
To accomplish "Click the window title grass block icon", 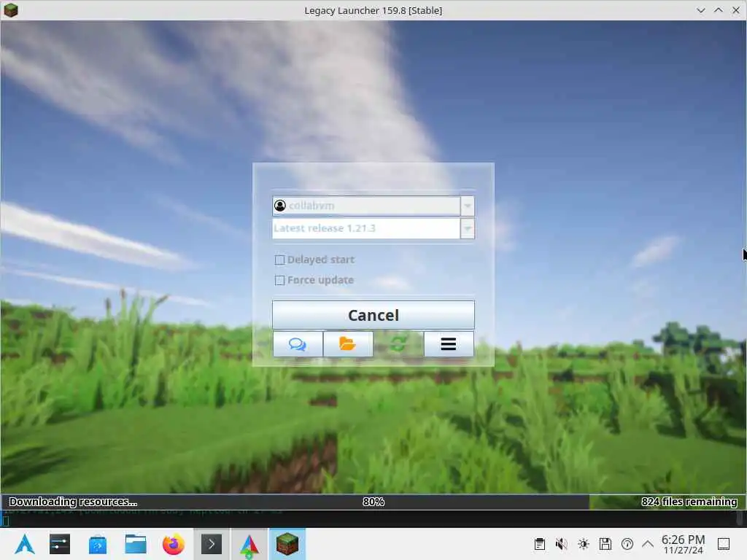I will coord(10,10).
